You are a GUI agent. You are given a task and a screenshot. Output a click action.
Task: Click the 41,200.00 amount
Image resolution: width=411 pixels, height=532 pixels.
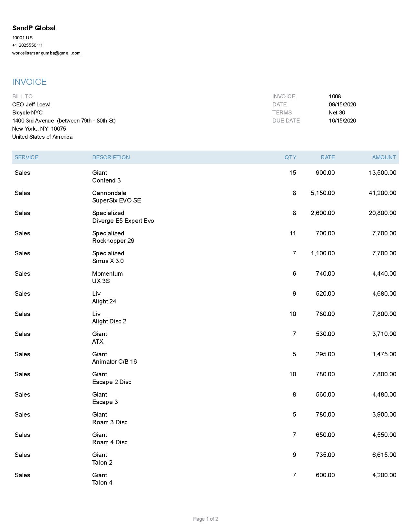[382, 193]
